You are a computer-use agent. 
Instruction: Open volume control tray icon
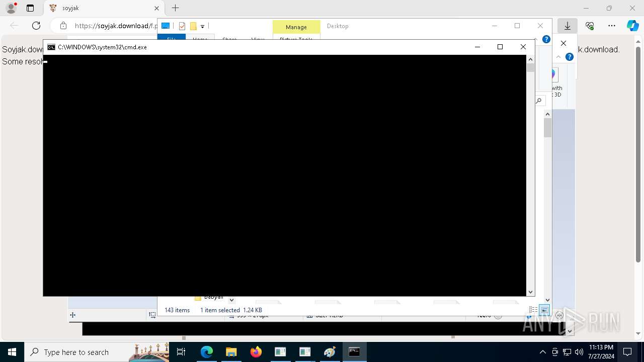coord(579,352)
